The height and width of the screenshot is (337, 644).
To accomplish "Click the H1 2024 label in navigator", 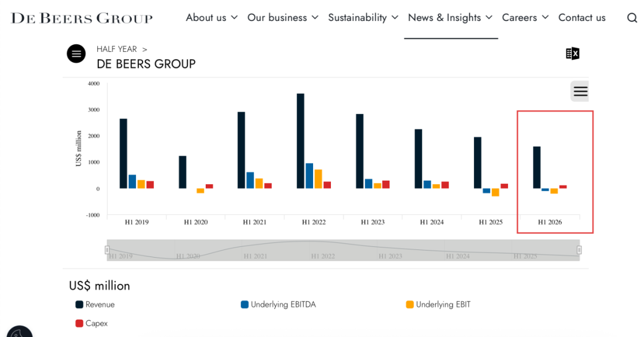I will pos(458,256).
